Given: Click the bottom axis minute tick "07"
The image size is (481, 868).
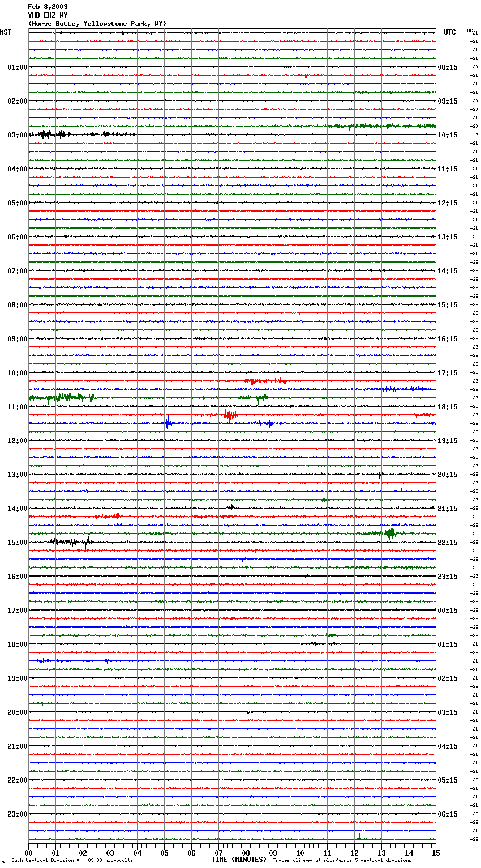Looking at the screenshot, I should [x=218, y=853].
